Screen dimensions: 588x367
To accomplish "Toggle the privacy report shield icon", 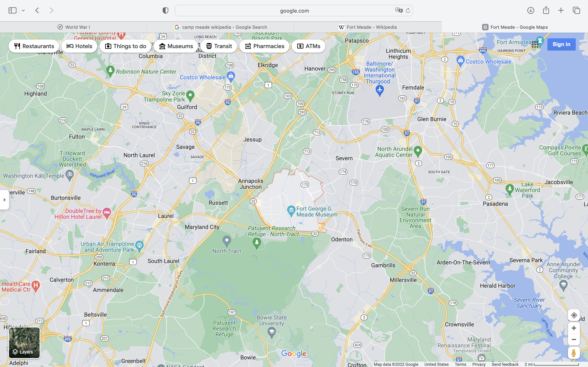I will [165, 10].
